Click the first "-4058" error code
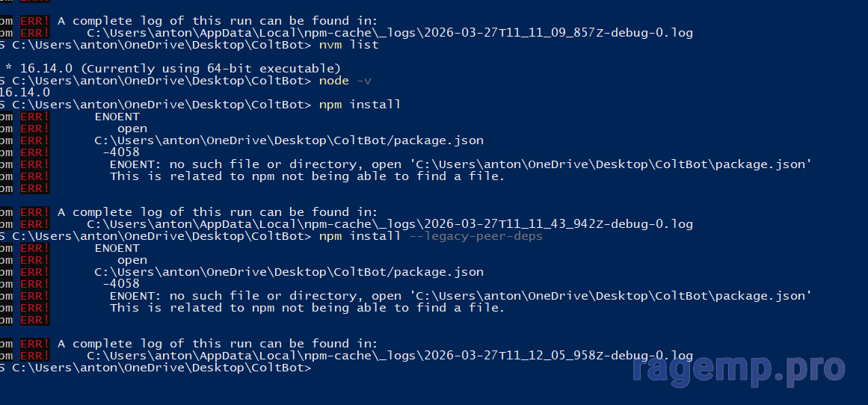 120,152
